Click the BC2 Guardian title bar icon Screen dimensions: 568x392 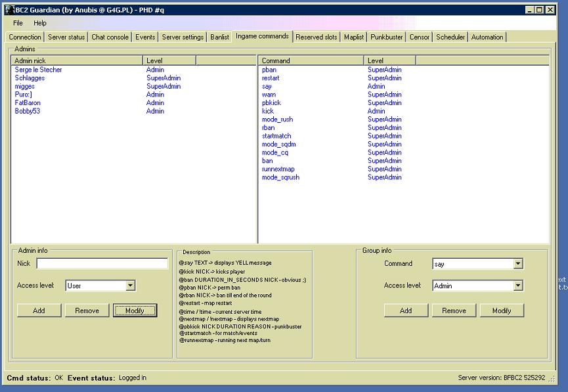pyautogui.click(x=9, y=10)
